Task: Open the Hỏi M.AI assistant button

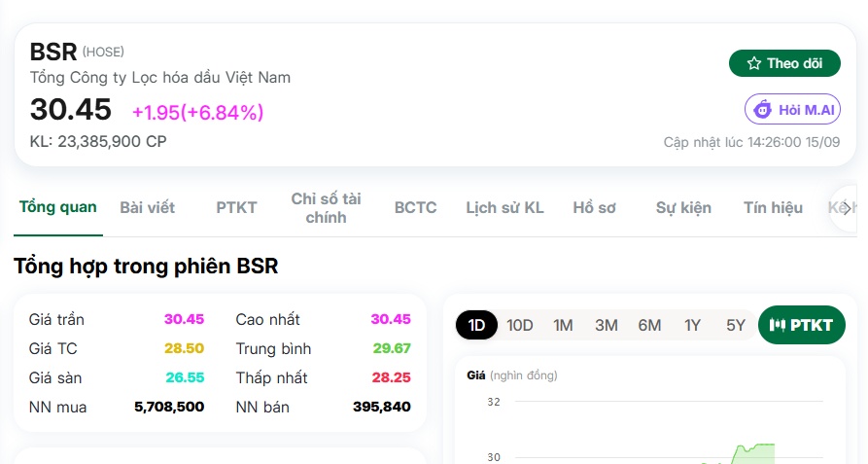Action: click(x=792, y=109)
